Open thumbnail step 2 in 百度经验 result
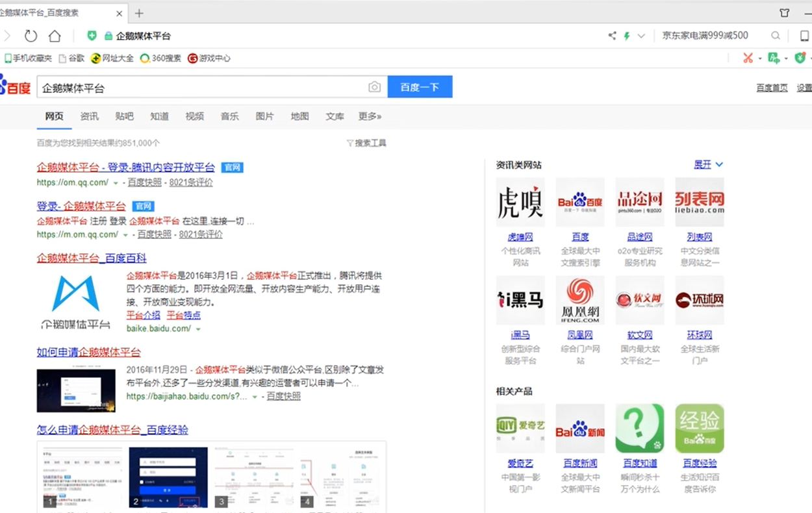 [x=168, y=477]
